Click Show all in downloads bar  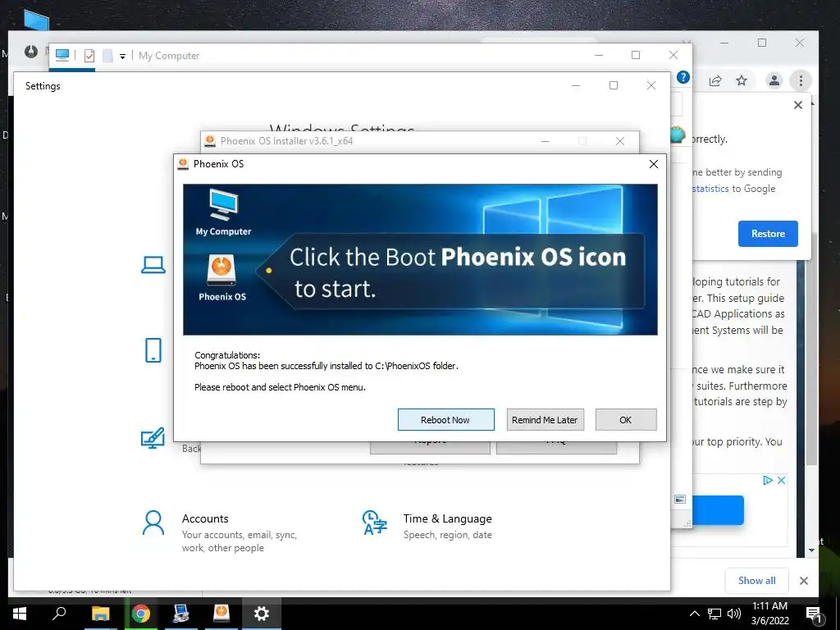click(x=756, y=581)
